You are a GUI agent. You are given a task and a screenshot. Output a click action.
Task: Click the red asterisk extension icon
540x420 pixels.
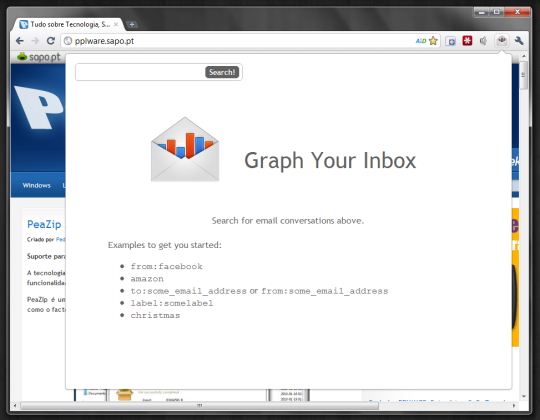[467, 41]
